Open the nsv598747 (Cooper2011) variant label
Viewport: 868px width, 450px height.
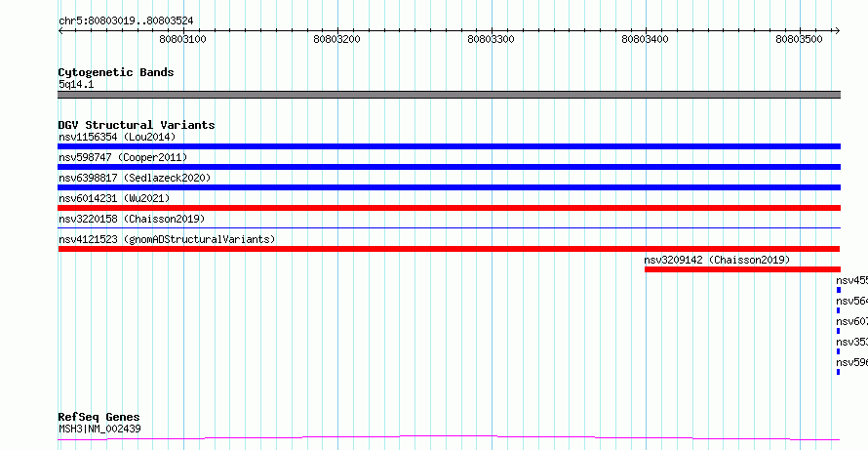pyautogui.click(x=123, y=157)
